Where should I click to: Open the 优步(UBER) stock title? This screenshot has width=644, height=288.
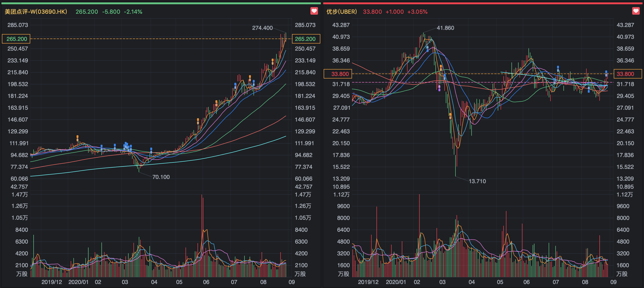(x=342, y=12)
